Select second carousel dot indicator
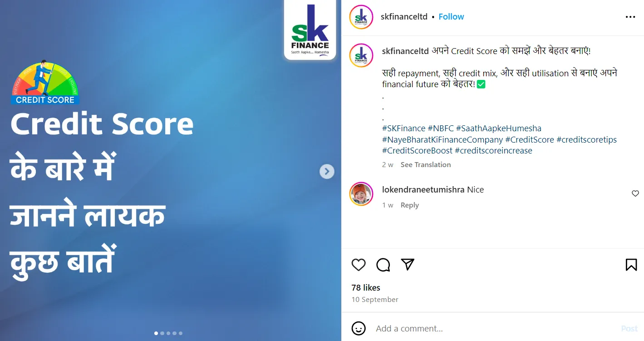This screenshot has width=644, height=341. pos(162,333)
